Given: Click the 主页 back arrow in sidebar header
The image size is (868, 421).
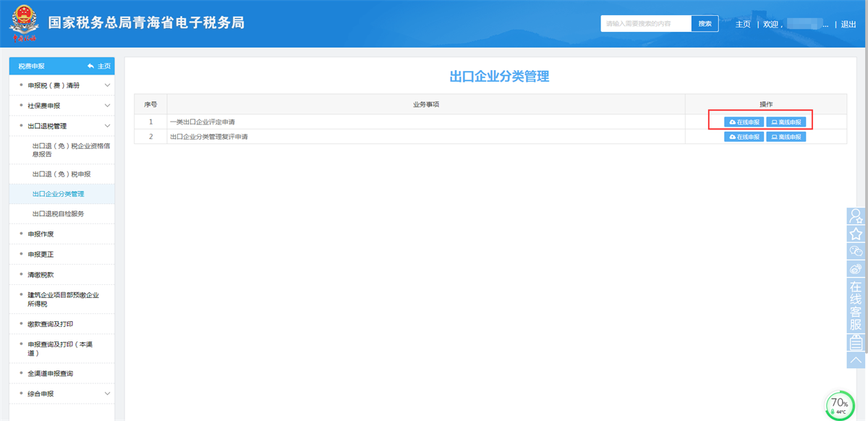Looking at the screenshot, I should [99, 66].
